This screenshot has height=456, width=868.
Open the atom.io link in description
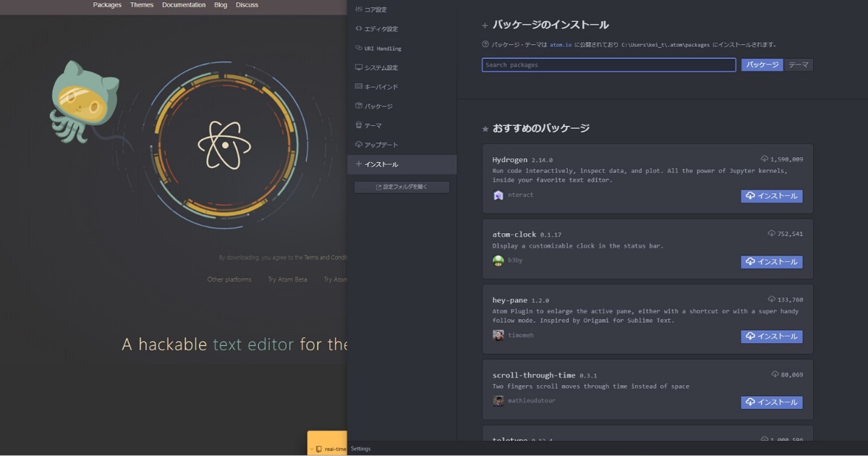pos(561,45)
